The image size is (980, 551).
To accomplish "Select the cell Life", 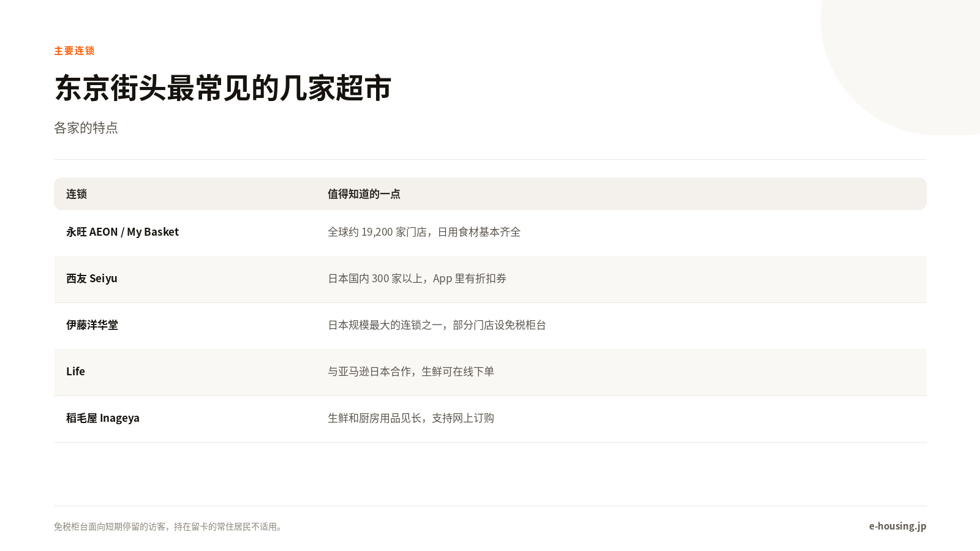I will 75,372.
